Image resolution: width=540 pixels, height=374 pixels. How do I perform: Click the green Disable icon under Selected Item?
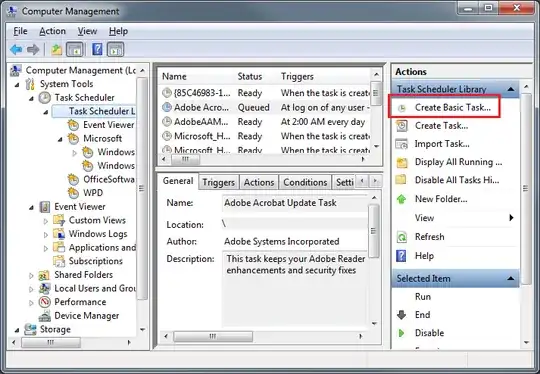tap(401, 333)
